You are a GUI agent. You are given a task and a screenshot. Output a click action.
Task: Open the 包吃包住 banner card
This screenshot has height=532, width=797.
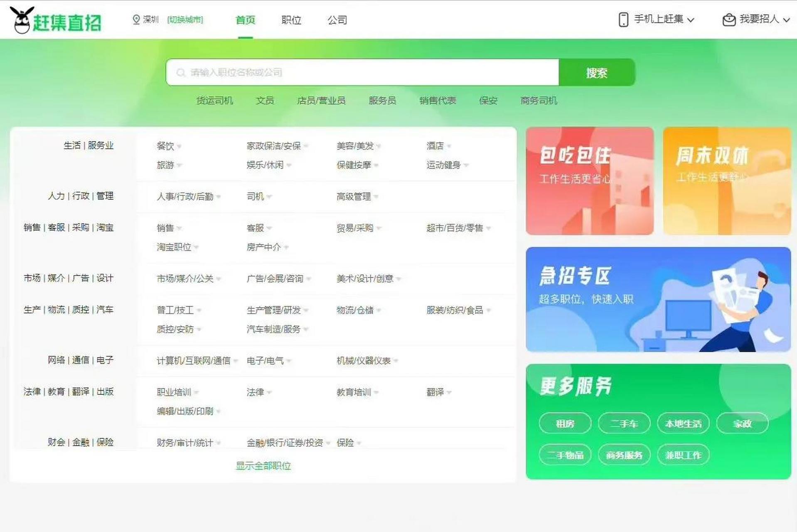pos(590,181)
